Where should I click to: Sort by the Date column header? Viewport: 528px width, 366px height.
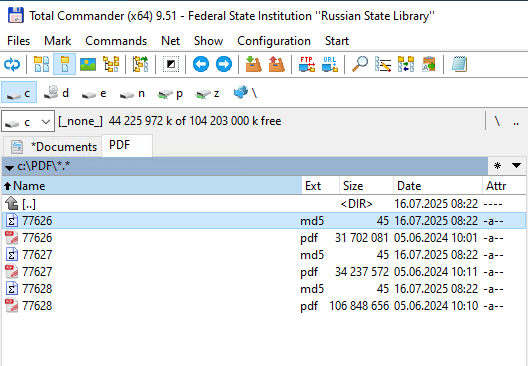438,186
